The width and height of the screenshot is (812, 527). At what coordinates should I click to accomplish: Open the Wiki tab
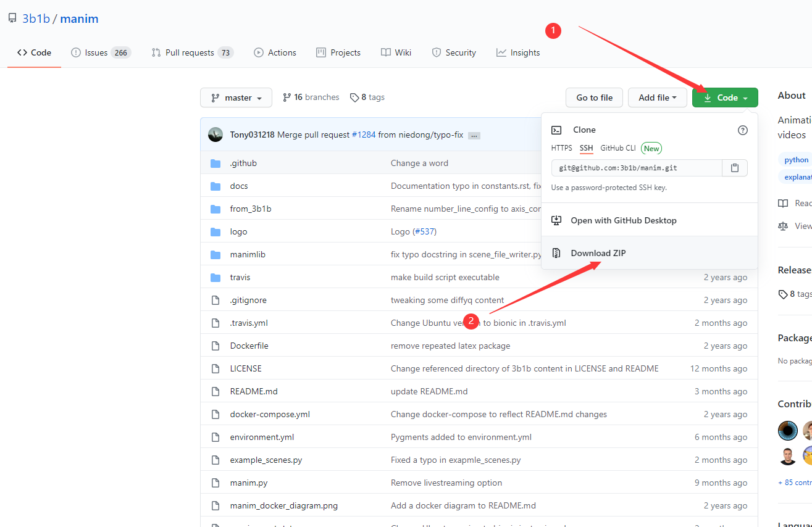click(x=396, y=52)
